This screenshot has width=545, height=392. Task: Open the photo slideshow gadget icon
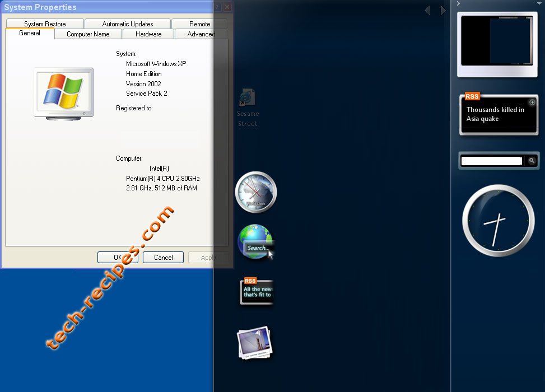coord(254,343)
